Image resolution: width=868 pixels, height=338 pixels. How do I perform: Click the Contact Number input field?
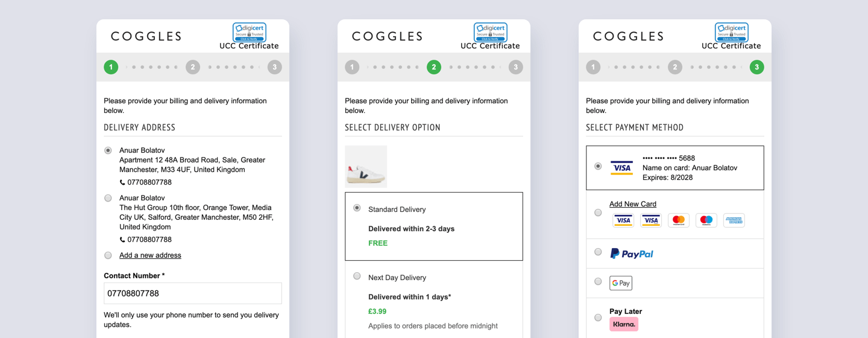pos(193,293)
